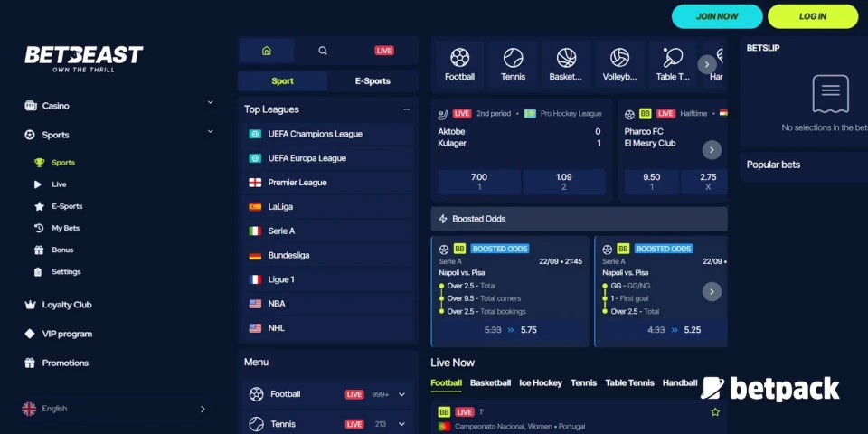Open the Basketball tab under Live Now

click(x=490, y=383)
